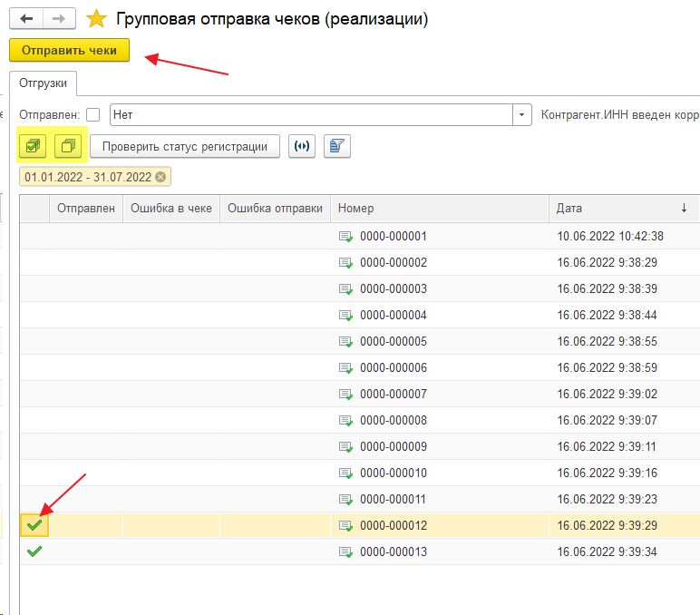Expand the Отправлен value dropdown arrow
This screenshot has width=700, height=615.
522,115
